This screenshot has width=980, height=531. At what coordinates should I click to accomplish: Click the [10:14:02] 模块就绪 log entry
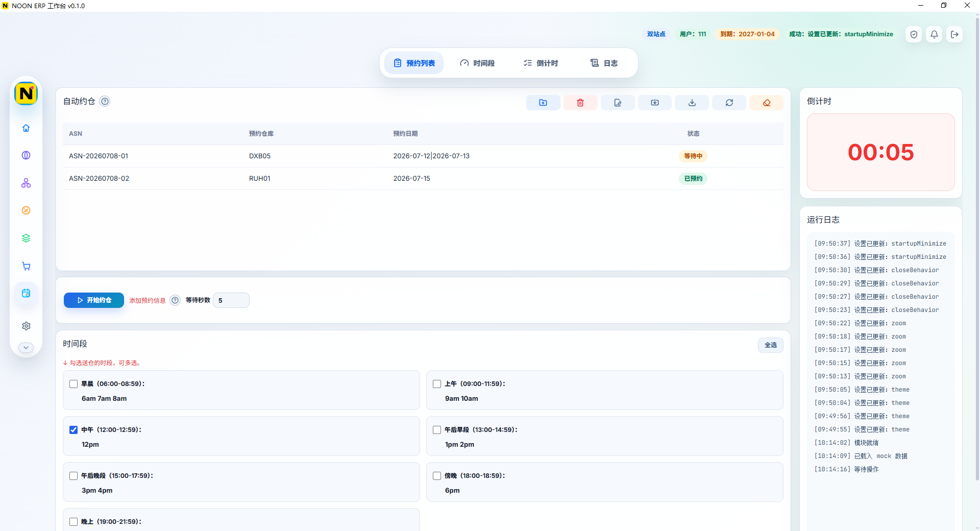point(846,443)
